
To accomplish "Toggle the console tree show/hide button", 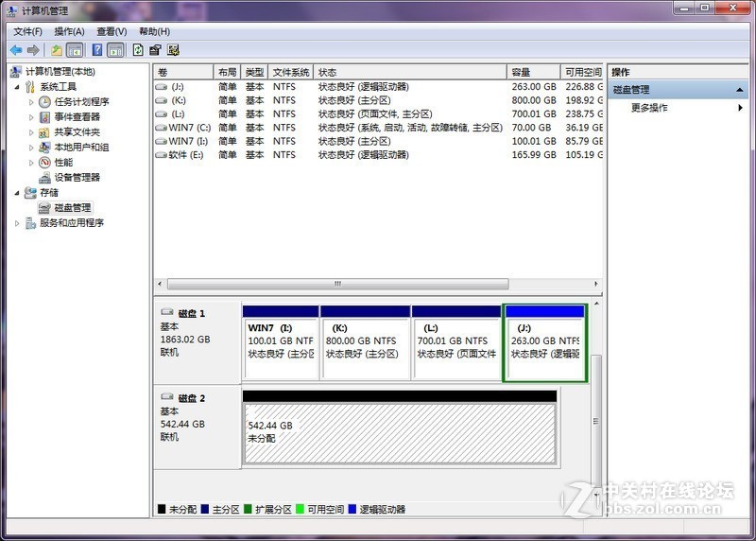I will (76, 50).
